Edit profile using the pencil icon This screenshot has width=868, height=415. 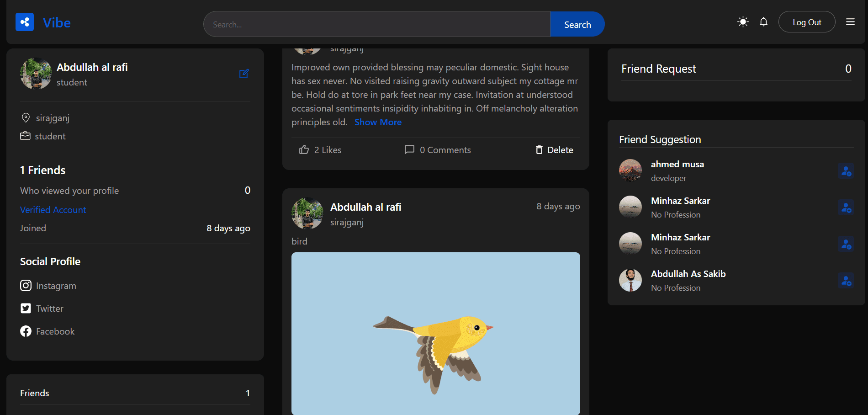[x=244, y=74]
